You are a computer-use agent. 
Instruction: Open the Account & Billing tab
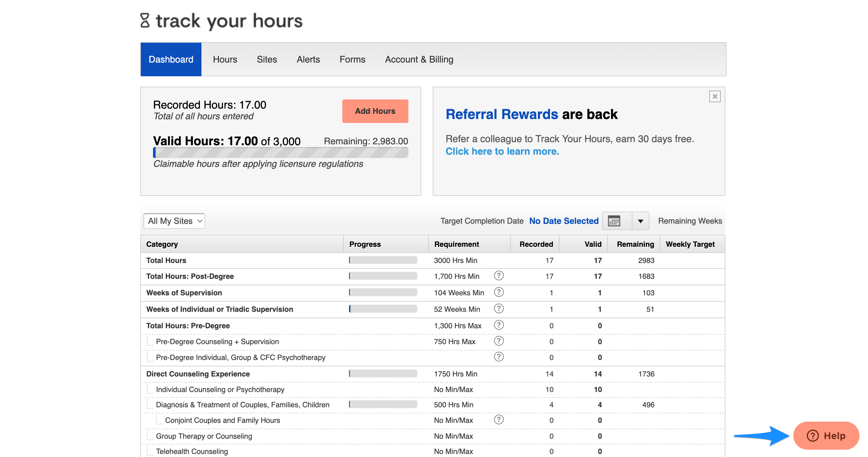coord(419,59)
